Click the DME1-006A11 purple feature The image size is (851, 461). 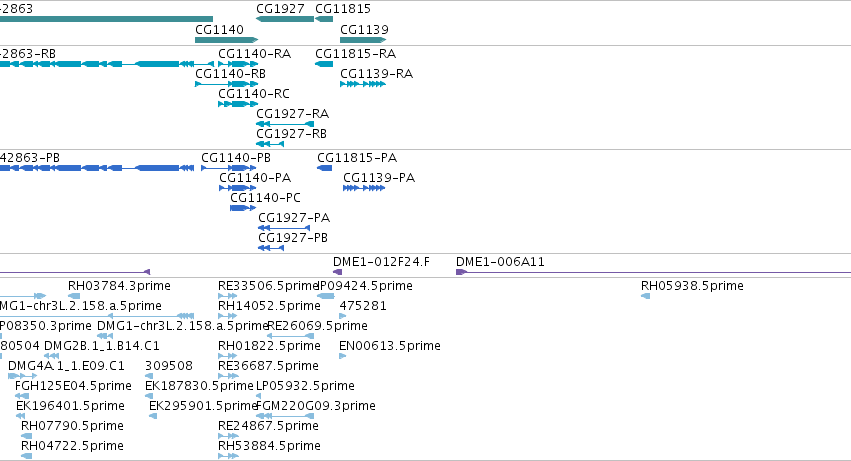[653, 272]
